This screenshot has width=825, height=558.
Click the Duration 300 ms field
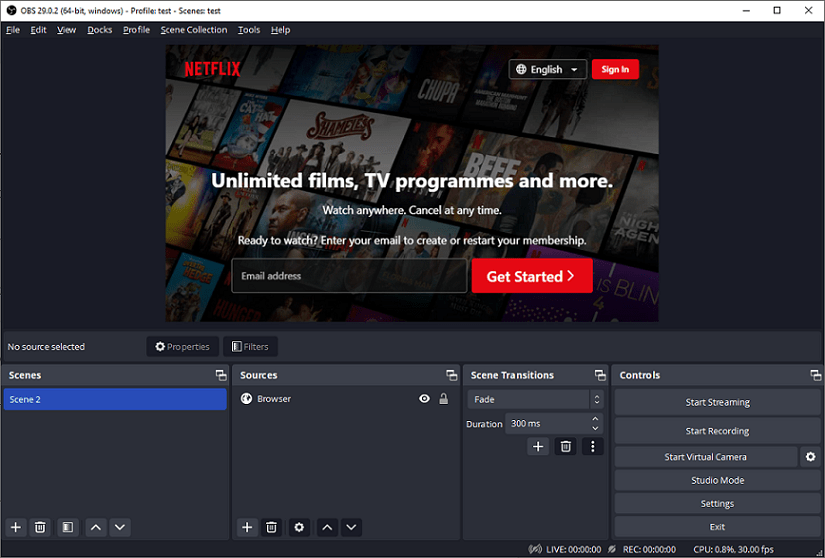coord(554,423)
